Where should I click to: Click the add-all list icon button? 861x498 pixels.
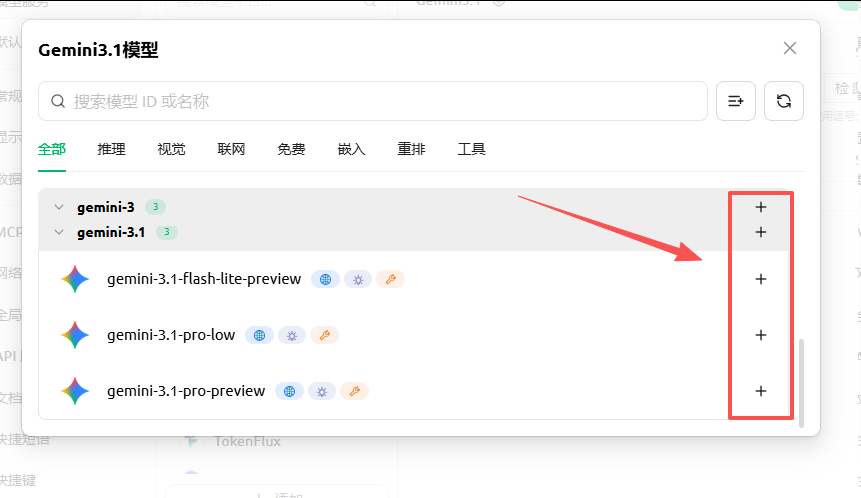[736, 101]
